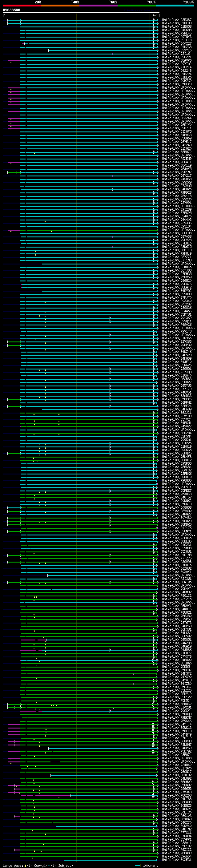Viewport: 197px width, 868px height.
Task: Click label UniRef100_B6SJ21
Action: (176, 412)
